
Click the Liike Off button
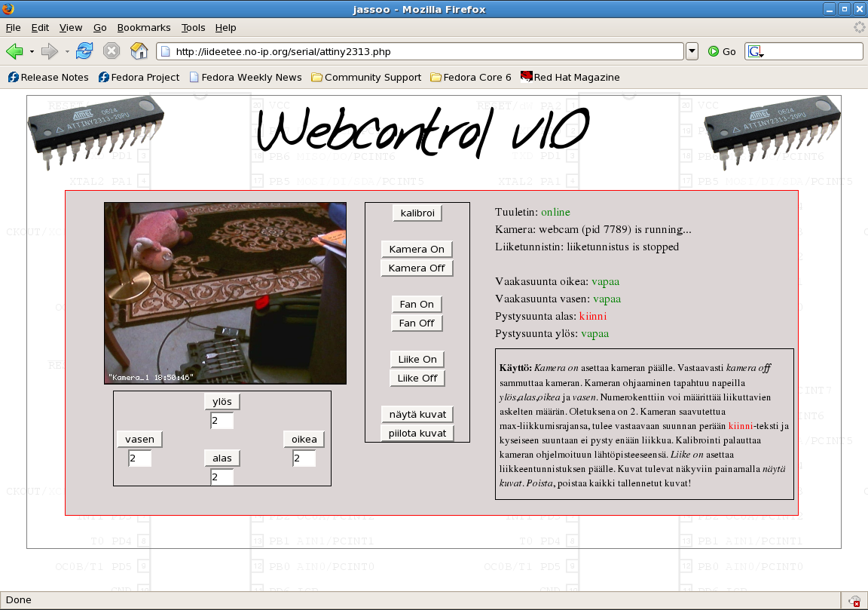417,378
